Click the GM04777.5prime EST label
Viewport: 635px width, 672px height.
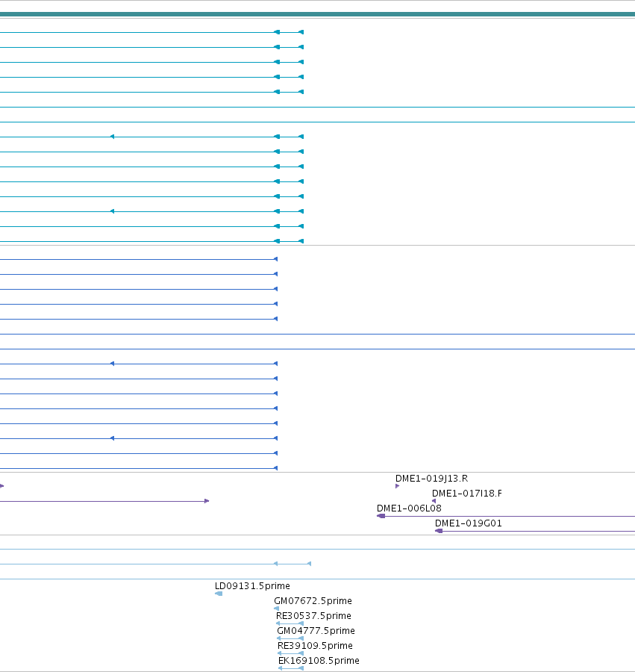(x=316, y=631)
